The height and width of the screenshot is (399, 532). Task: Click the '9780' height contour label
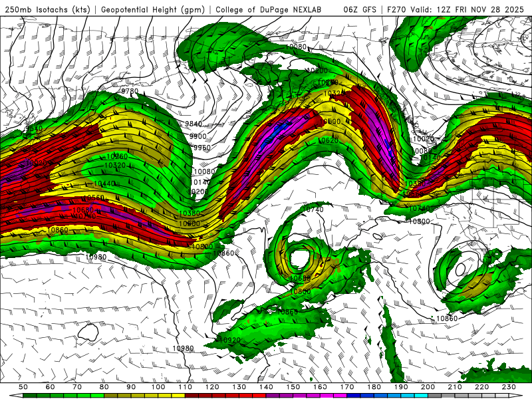(130, 91)
